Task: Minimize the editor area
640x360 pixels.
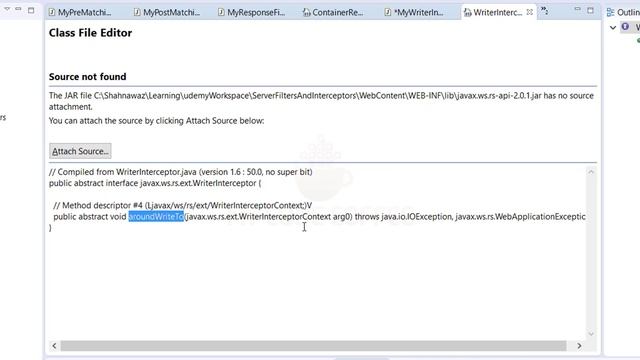Action: pos(577,9)
